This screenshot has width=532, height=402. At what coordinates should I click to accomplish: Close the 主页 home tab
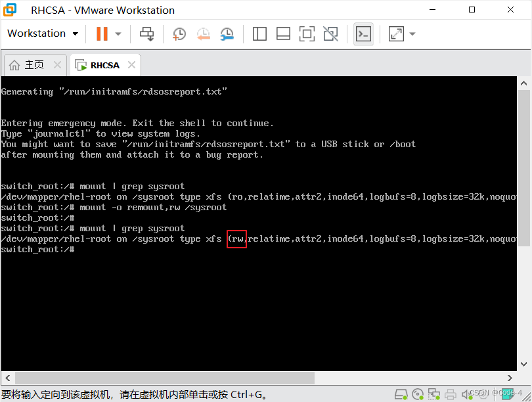point(57,65)
